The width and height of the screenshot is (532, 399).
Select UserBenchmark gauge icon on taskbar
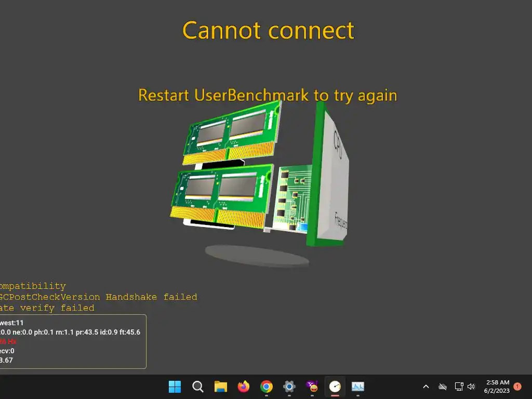point(335,387)
